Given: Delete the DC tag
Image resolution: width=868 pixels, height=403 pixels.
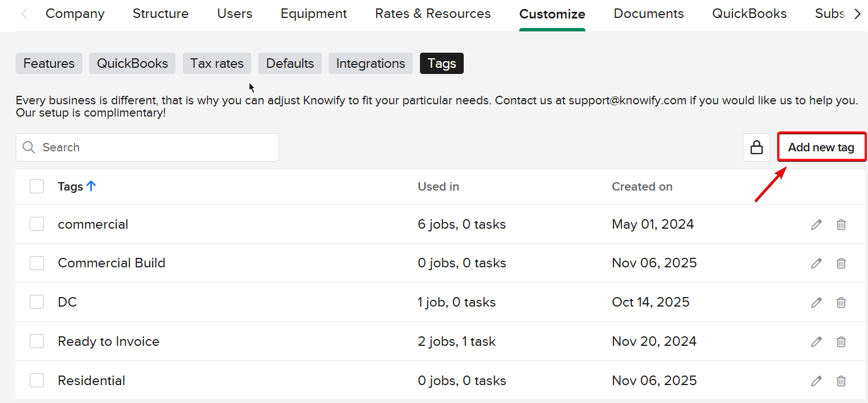Looking at the screenshot, I should pyautogui.click(x=841, y=303).
